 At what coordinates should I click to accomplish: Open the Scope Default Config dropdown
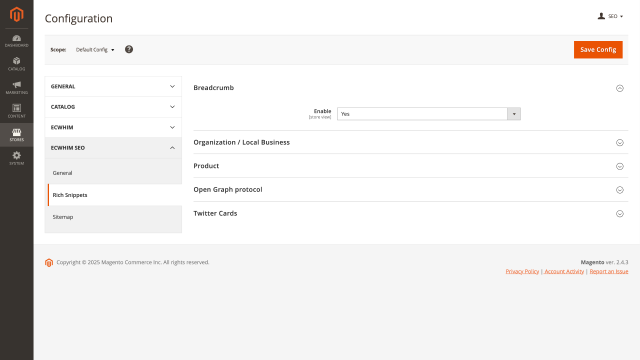[x=95, y=50]
